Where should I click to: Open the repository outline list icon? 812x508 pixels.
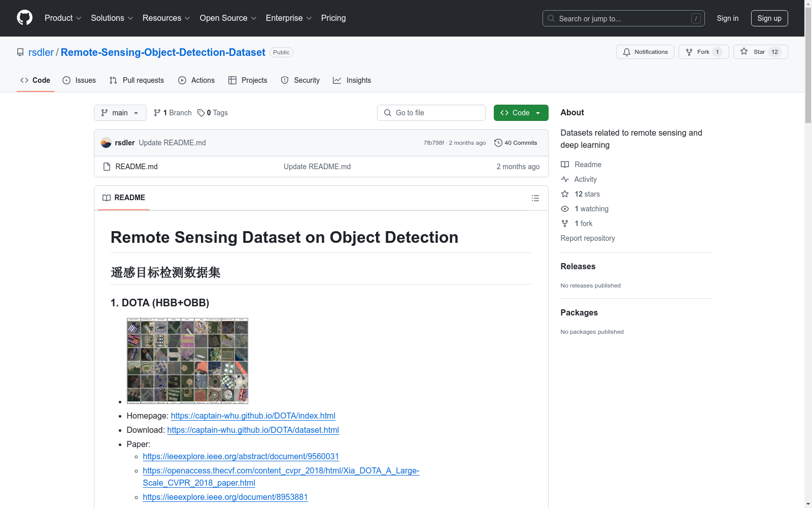[x=535, y=198]
